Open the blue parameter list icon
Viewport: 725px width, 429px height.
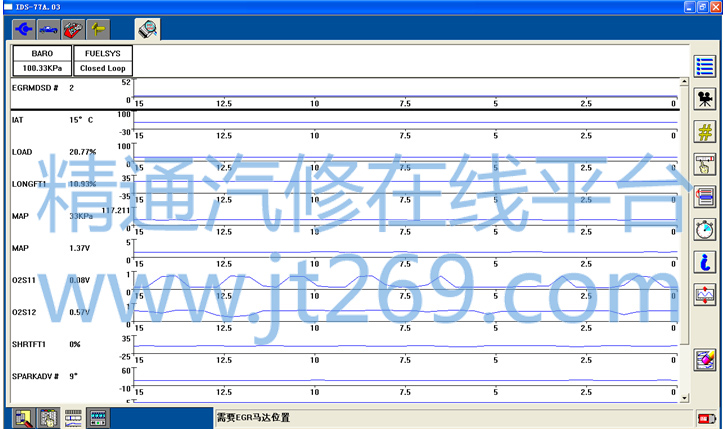coord(705,67)
